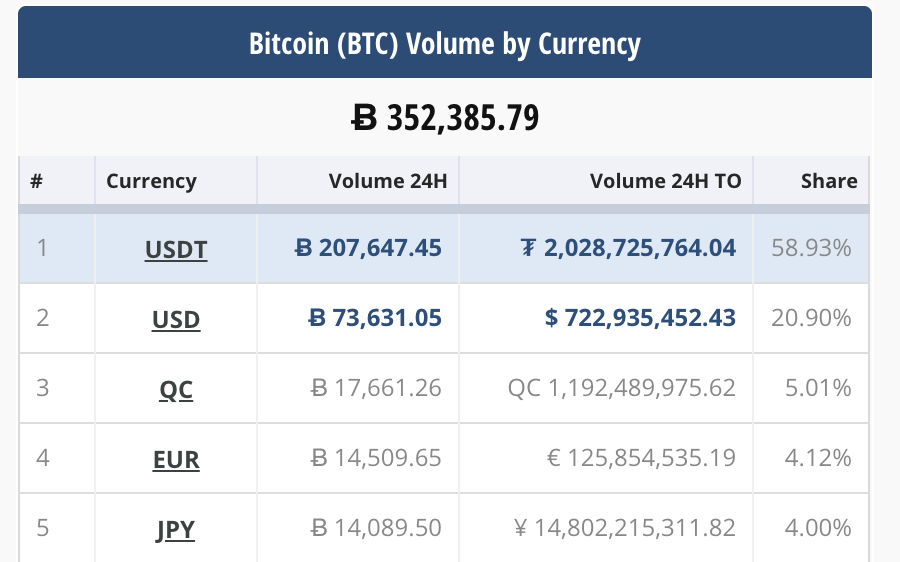Screen dimensions: 900x562
Task: Open the JPY currency link
Action: (176, 528)
